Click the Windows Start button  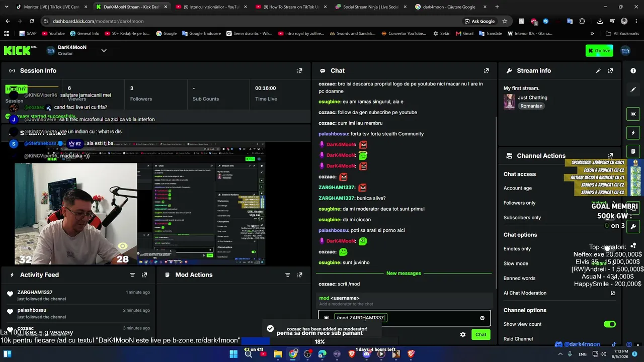pos(233,354)
